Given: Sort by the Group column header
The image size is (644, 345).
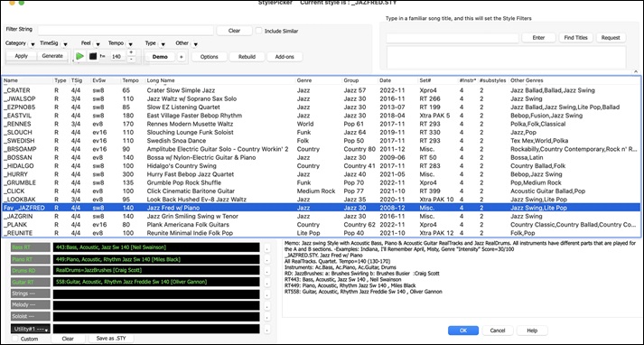Looking at the screenshot, I should coord(360,80).
